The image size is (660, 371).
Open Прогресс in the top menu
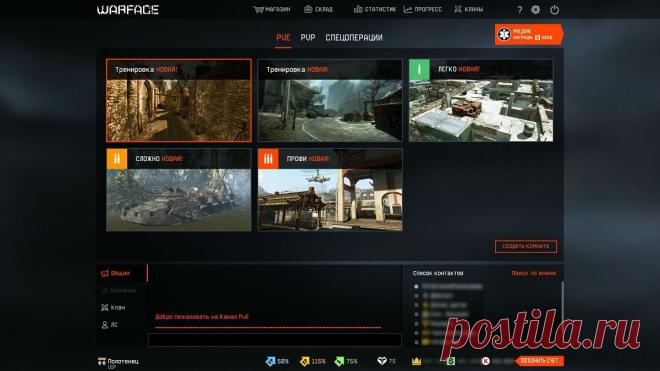coord(423,9)
